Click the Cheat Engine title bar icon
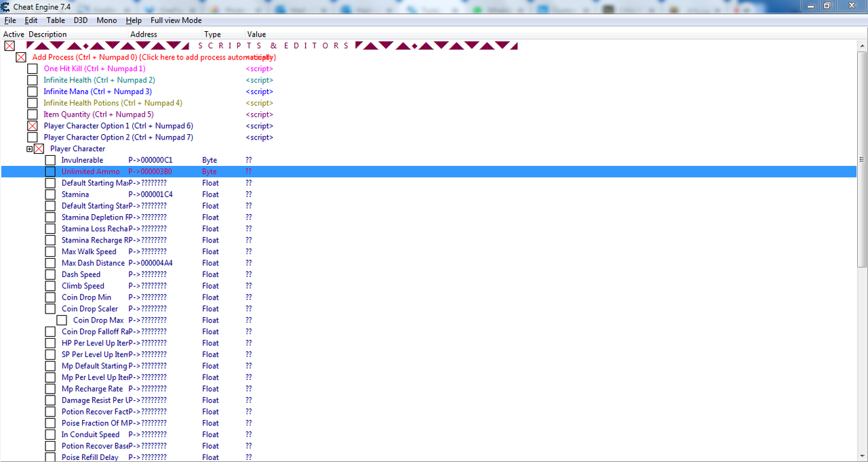 point(5,6)
